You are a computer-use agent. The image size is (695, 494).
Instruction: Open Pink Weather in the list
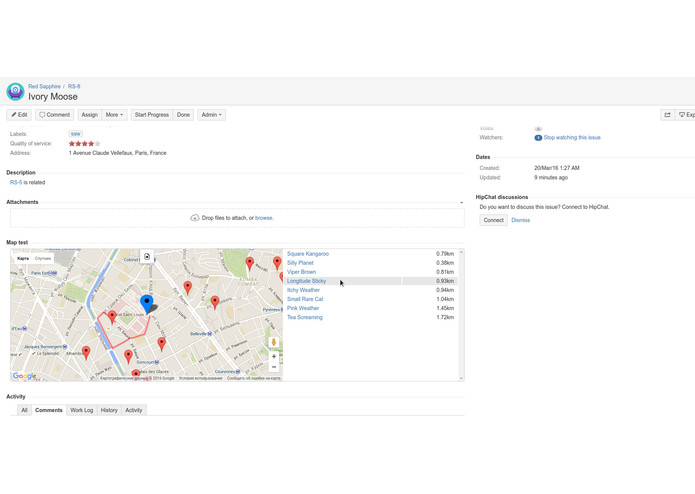click(303, 308)
